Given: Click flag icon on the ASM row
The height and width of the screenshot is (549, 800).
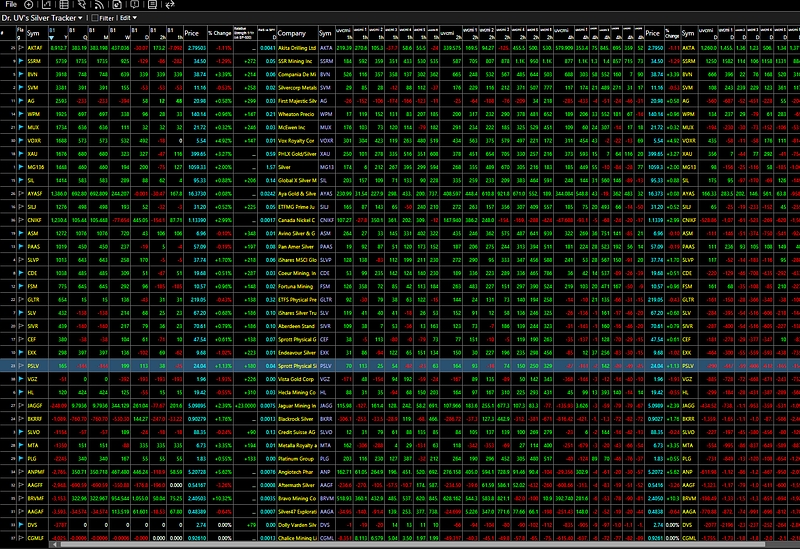Looking at the screenshot, I should tap(21, 233).
